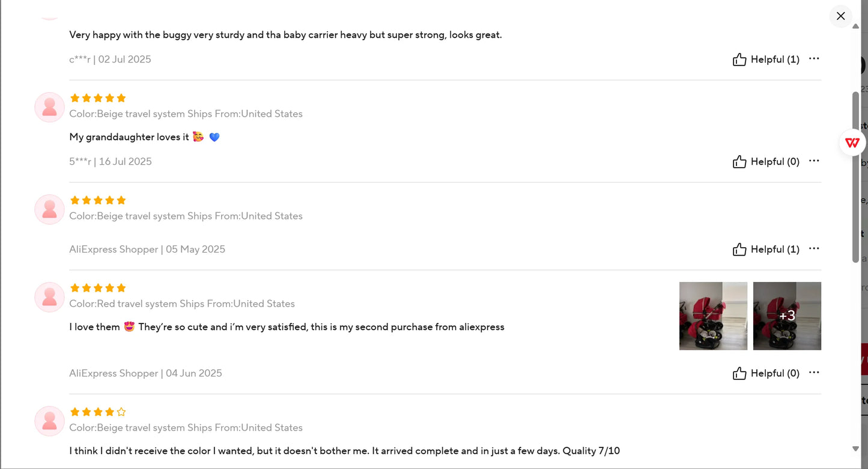Close the reviews popup
Image resolution: width=868 pixels, height=469 pixels.
[x=840, y=16]
